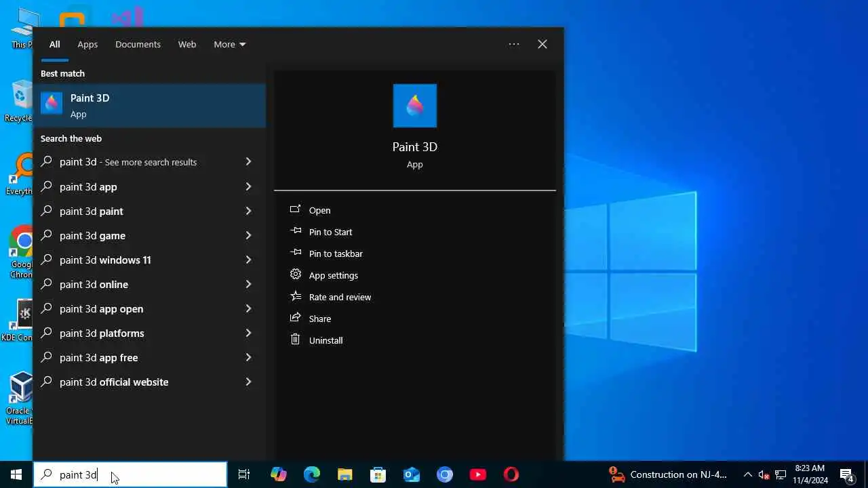Screen dimensions: 868x488
Task: Select the All tab
Action: pos(55,44)
